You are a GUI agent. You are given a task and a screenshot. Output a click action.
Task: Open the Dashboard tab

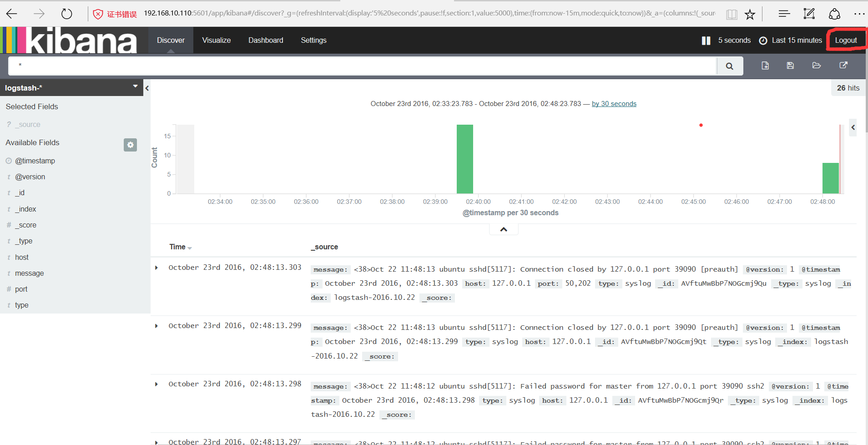point(266,40)
